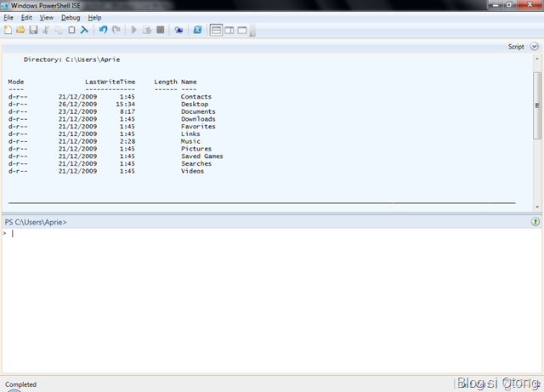544x392 pixels.
Task: Click the Windows PowerShell ISE title bar icon
Action: pyautogui.click(x=4, y=6)
